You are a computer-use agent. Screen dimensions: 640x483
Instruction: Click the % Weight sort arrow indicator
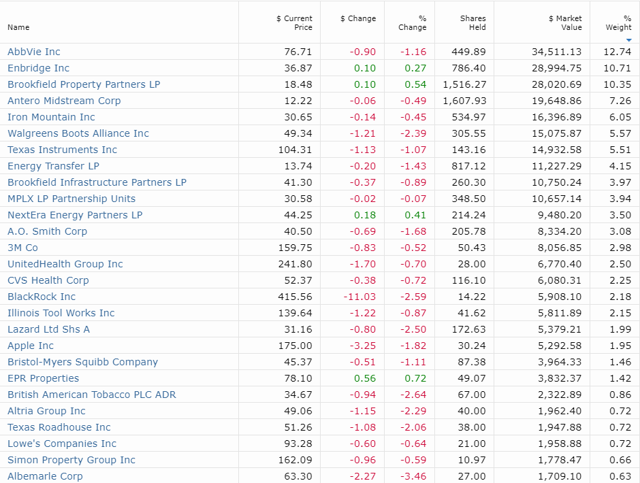(629, 40)
